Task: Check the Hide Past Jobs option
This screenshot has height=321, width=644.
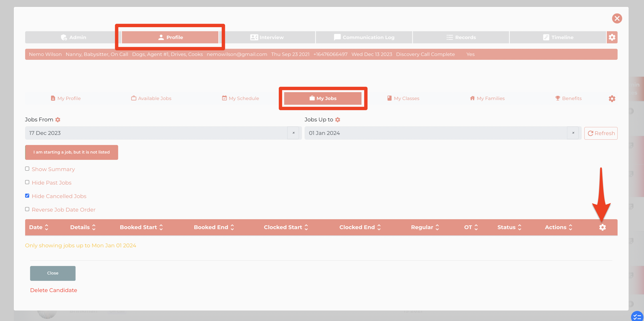Action: click(27, 182)
